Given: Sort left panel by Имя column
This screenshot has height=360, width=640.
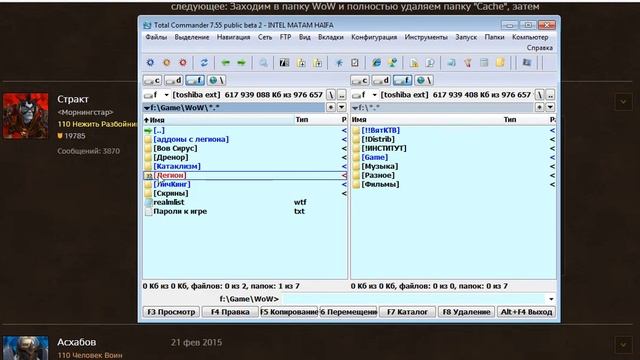Looking at the screenshot, I should click(218, 120).
